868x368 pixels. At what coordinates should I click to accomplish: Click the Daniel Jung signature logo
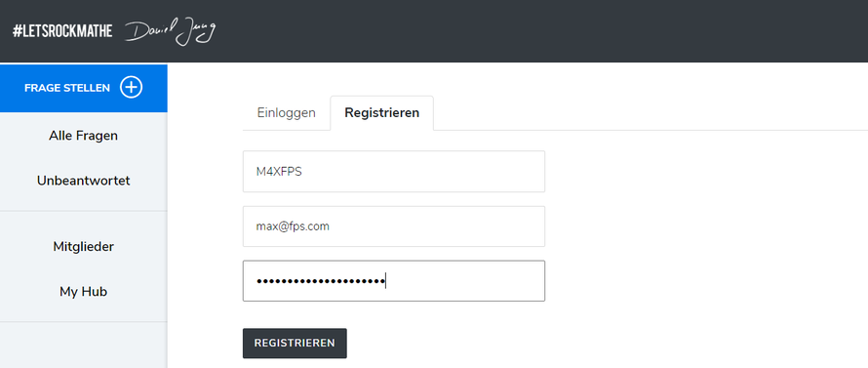click(x=170, y=31)
